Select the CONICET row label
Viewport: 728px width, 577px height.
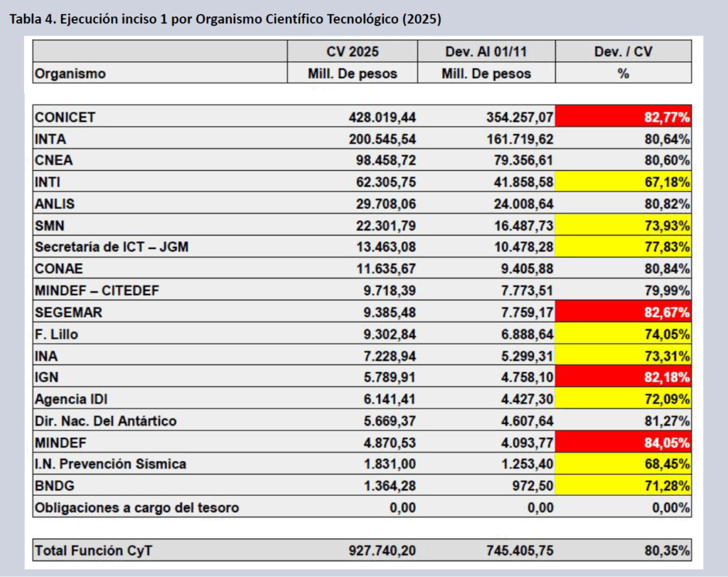65,117
